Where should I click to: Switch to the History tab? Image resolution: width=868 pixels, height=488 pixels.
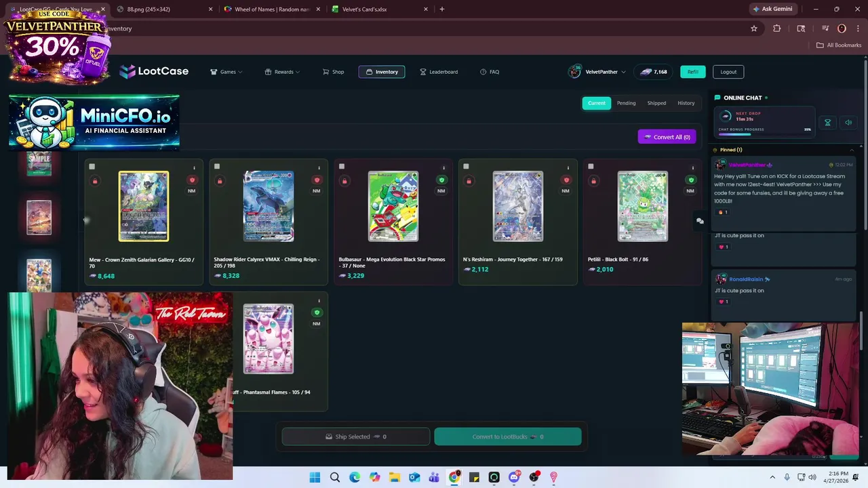[686, 103]
